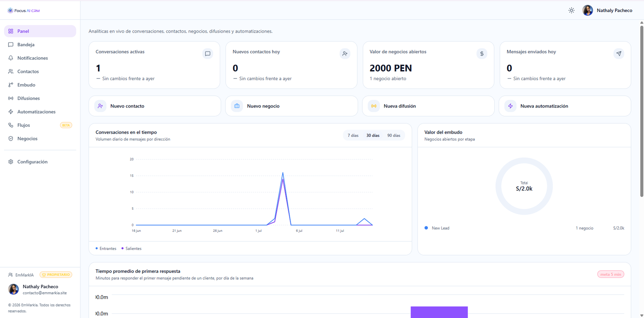644x318 pixels.
Task: Click the Nuevo contacto person-plus icon
Action: tap(100, 106)
